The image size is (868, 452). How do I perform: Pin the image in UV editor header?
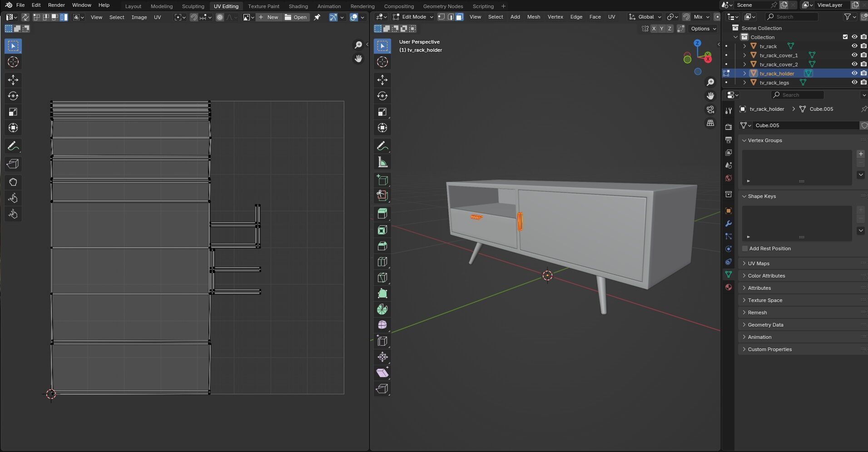[x=317, y=17]
